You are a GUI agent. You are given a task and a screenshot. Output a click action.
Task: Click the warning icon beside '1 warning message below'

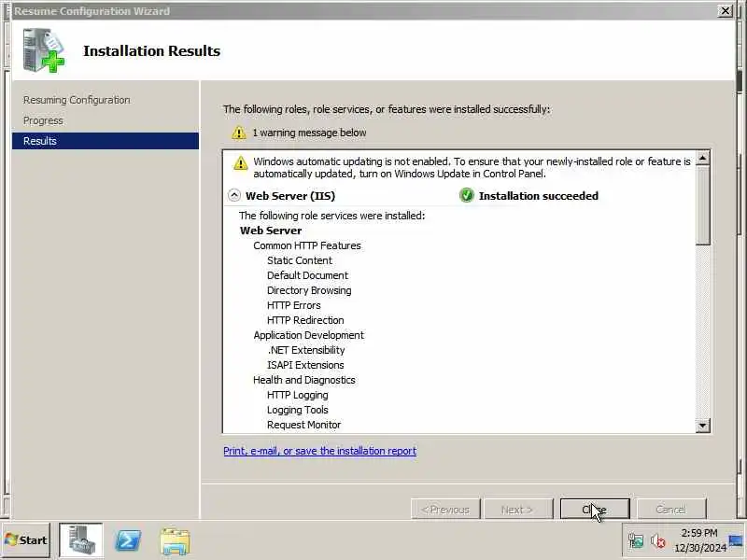(239, 133)
